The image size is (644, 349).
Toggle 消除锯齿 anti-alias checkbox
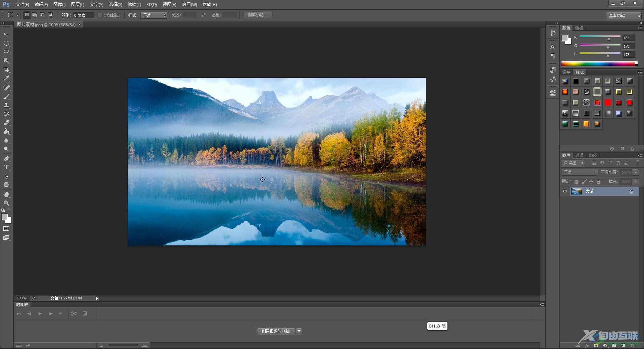pyautogui.click(x=100, y=15)
